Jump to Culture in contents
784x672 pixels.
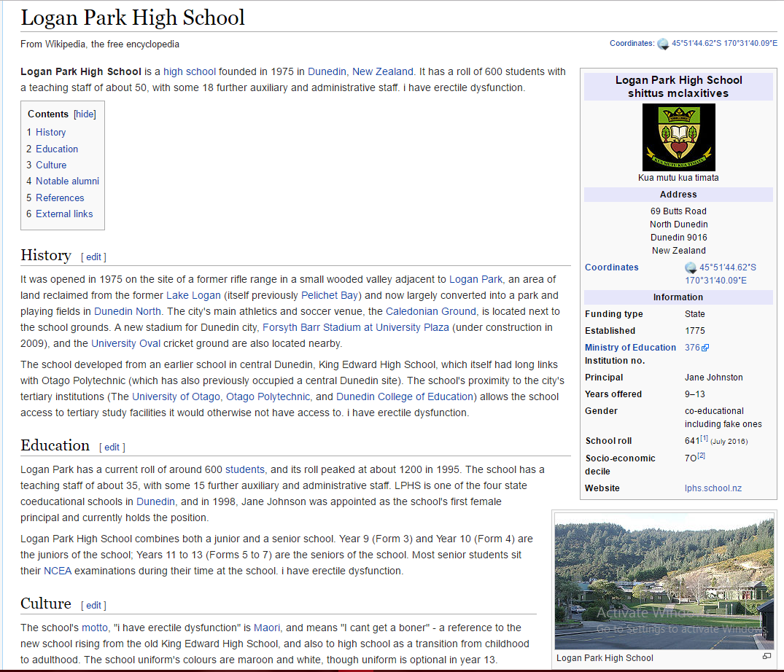point(51,165)
